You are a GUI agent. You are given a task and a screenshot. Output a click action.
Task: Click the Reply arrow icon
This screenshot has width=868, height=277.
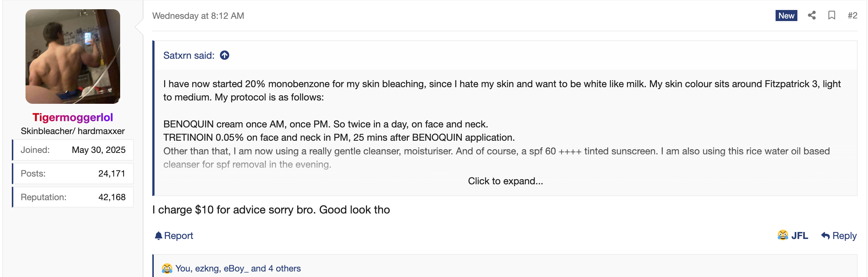coord(825,236)
